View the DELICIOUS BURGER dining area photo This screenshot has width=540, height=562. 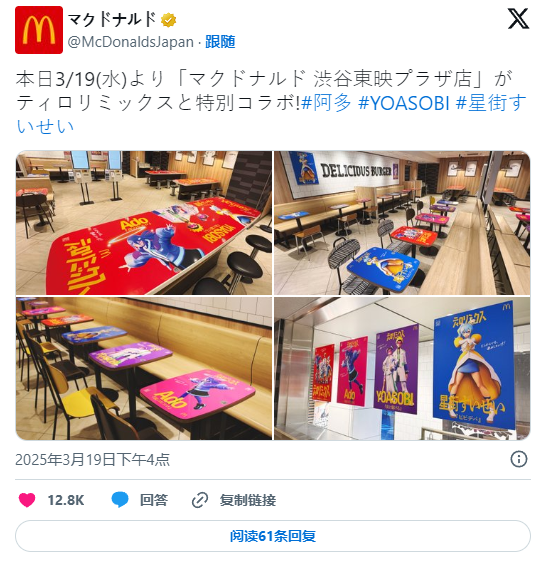point(402,223)
